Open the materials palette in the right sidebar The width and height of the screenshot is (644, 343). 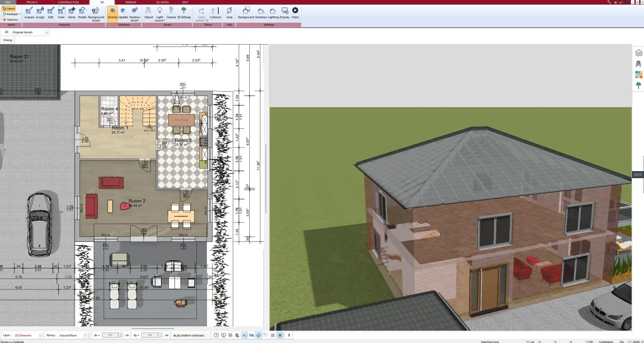(639, 74)
